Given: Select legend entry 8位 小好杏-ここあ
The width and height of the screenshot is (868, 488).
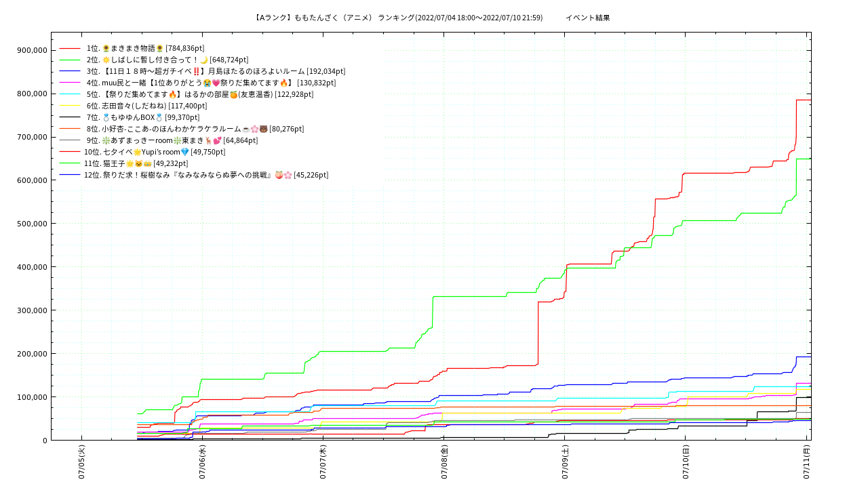Looking at the screenshot, I should tap(195, 129).
